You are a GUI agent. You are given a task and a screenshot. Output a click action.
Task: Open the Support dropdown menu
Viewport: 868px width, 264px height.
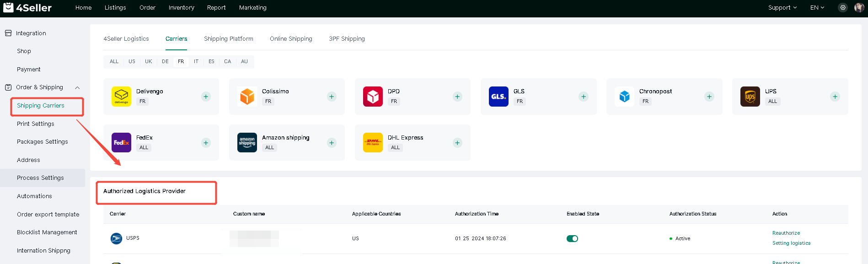782,8
